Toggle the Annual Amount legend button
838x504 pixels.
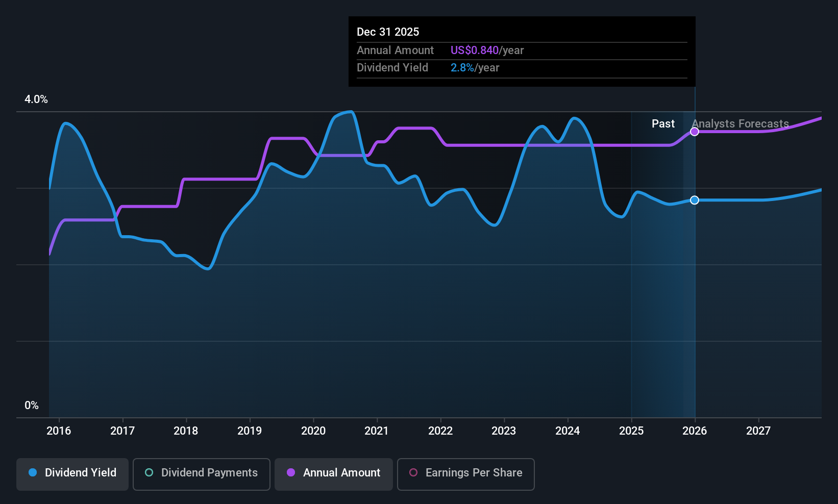pyautogui.click(x=334, y=474)
